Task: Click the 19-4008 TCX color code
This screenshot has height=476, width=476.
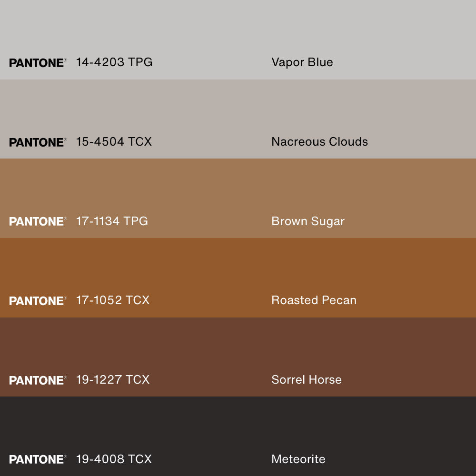Action: [114, 459]
